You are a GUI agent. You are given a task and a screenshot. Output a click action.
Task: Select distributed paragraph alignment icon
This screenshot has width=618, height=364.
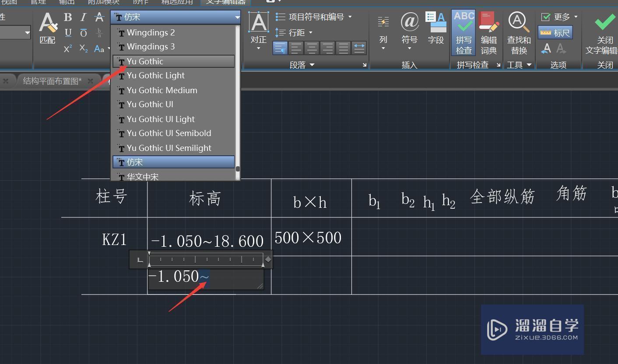click(359, 48)
